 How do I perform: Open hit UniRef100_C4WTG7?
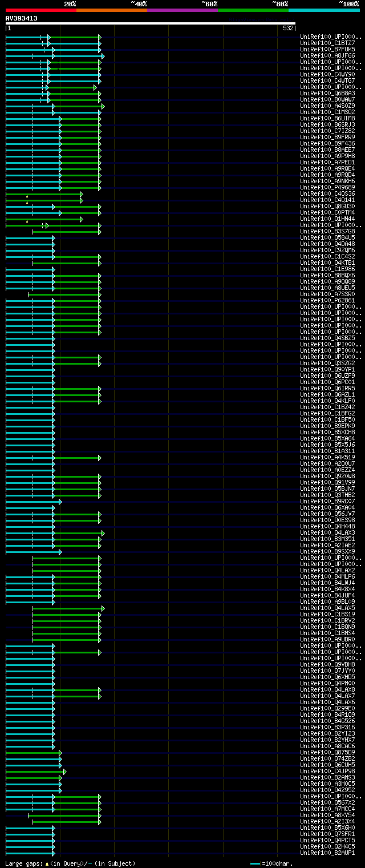pyautogui.click(x=328, y=80)
